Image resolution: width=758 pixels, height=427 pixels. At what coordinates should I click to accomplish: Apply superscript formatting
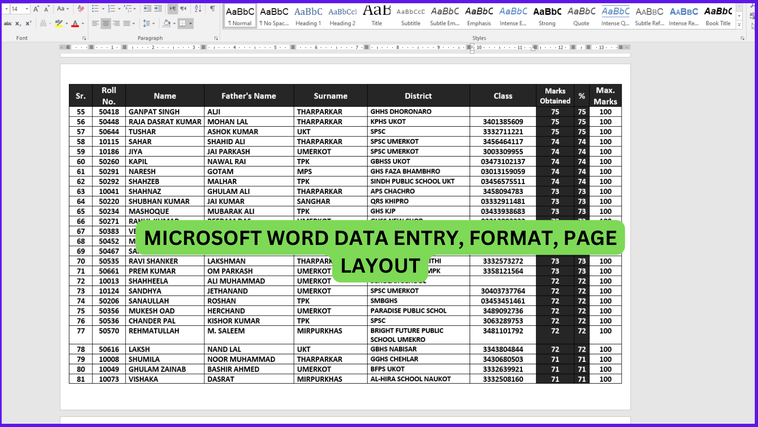28,23
